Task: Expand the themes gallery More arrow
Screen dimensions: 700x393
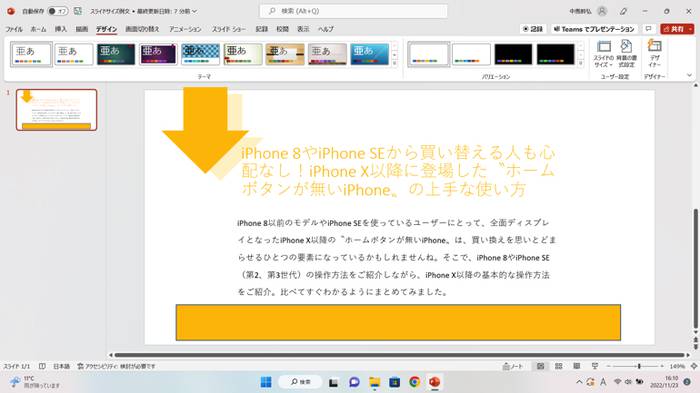Action: 395,63
